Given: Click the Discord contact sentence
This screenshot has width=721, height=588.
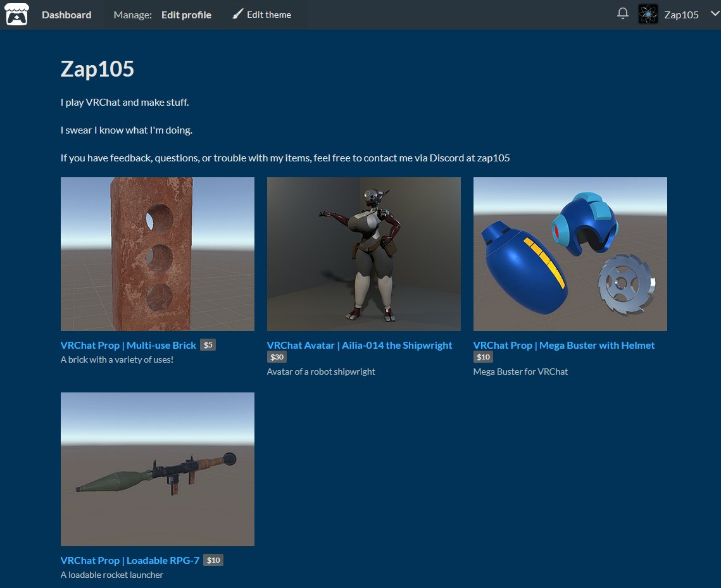Looking at the screenshot, I should tap(285, 158).
